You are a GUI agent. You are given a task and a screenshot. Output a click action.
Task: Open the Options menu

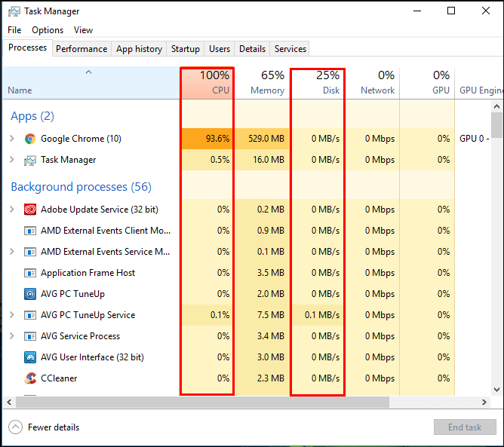pyautogui.click(x=48, y=30)
